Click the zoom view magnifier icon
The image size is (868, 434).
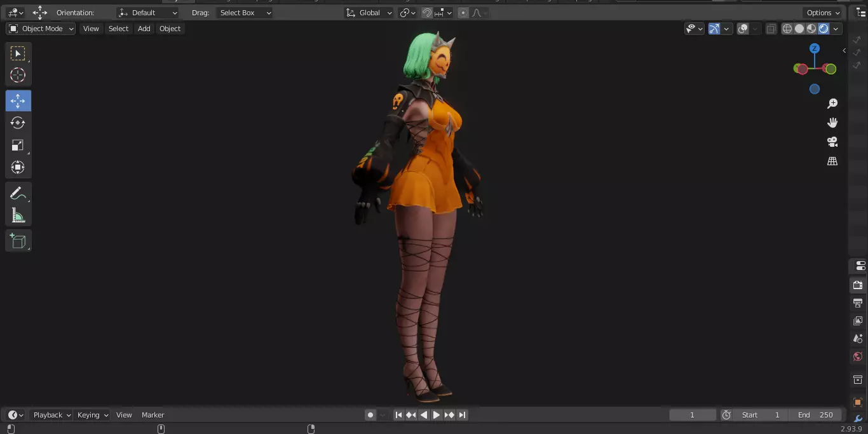click(832, 104)
